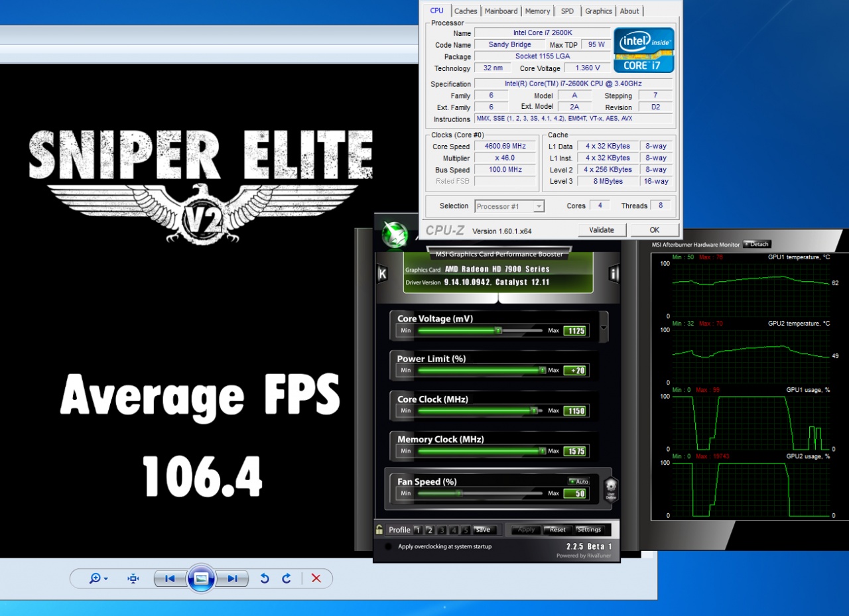Click the Intel Core i7 logo

(644, 50)
